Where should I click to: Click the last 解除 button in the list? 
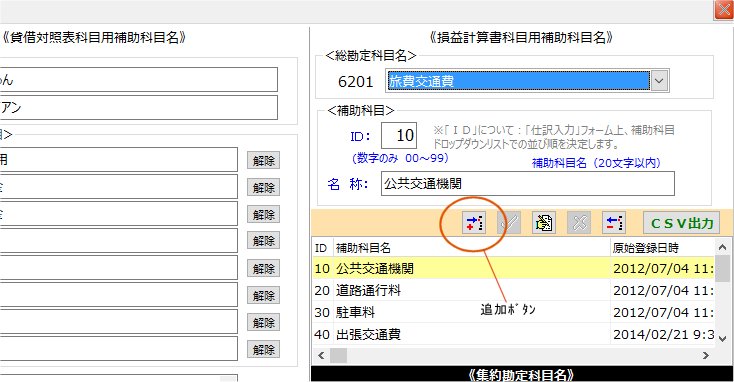[x=264, y=349]
